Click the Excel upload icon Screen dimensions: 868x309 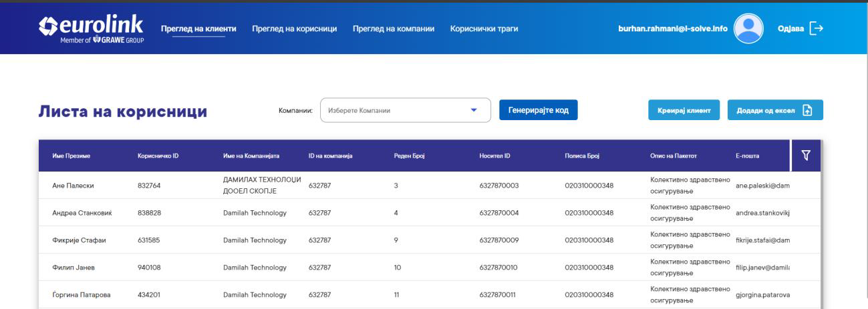[x=807, y=111]
